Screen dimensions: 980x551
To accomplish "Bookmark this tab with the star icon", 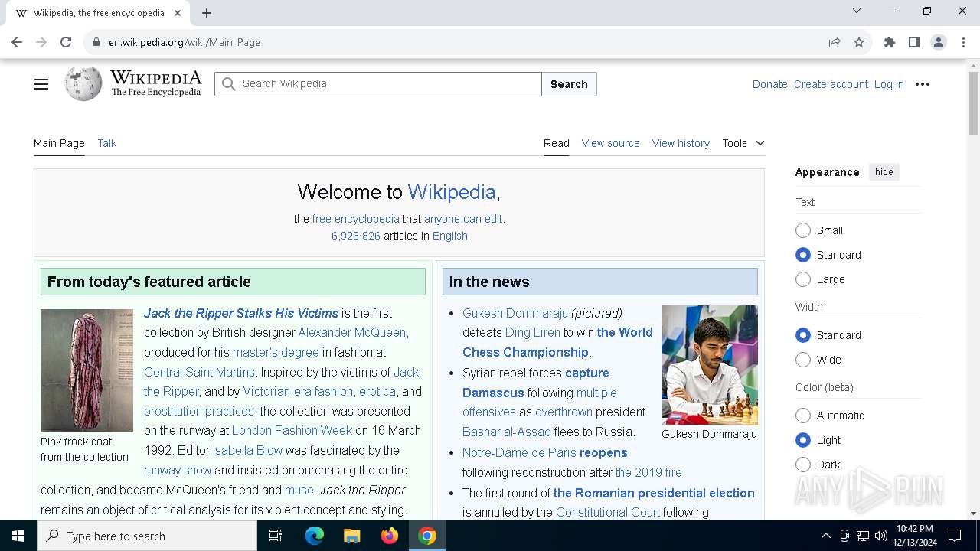I will (x=859, y=42).
